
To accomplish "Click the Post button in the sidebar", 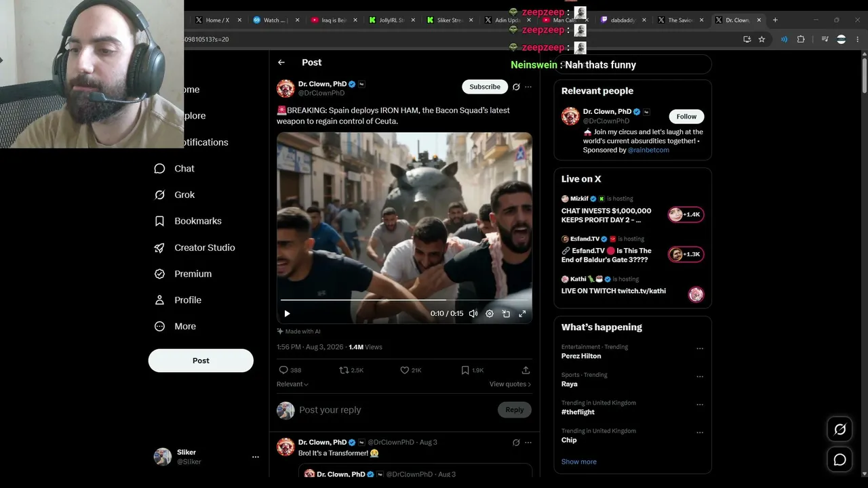I will 201,361.
